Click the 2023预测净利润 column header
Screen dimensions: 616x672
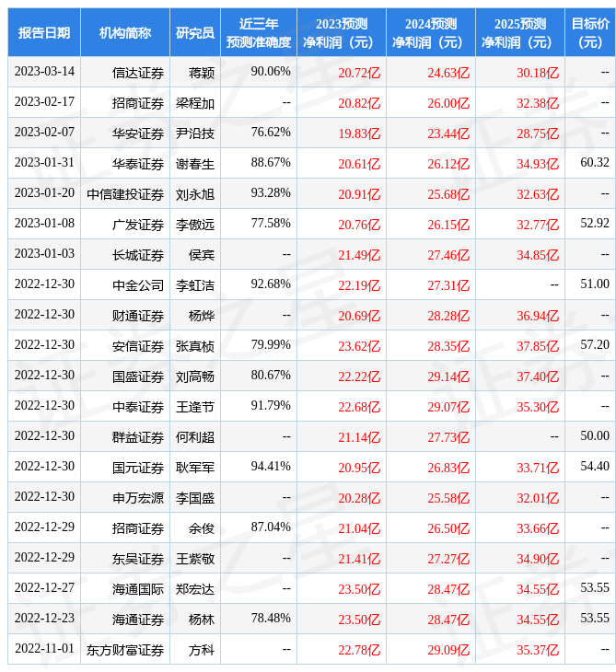[x=342, y=32]
